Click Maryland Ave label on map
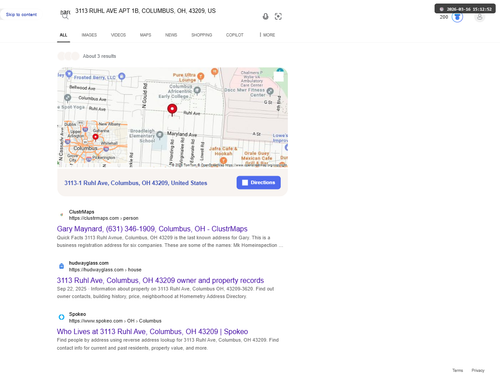Viewport: 500px width, 379px height. point(182,134)
